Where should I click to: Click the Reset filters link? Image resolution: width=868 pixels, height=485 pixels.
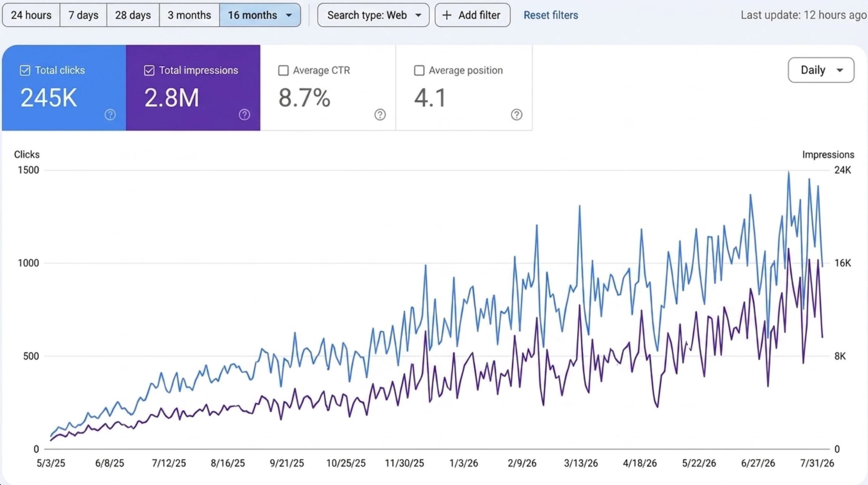pyautogui.click(x=551, y=15)
